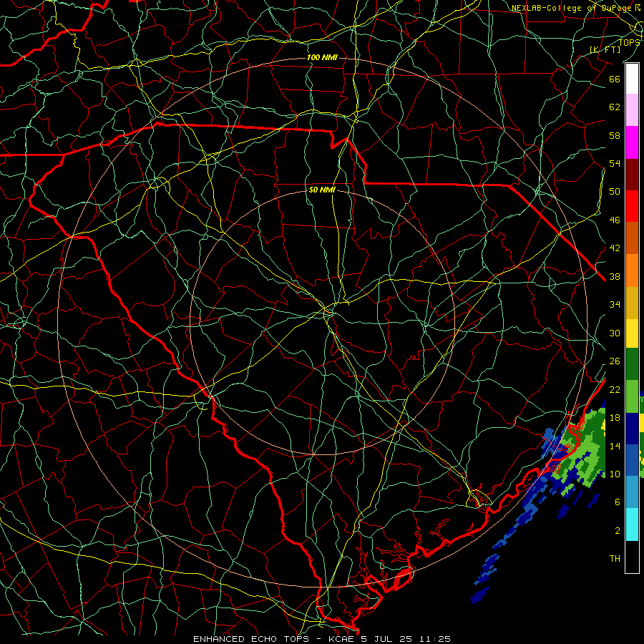Click the light blue legend swatch
644x644 pixels.
[x=632, y=492]
